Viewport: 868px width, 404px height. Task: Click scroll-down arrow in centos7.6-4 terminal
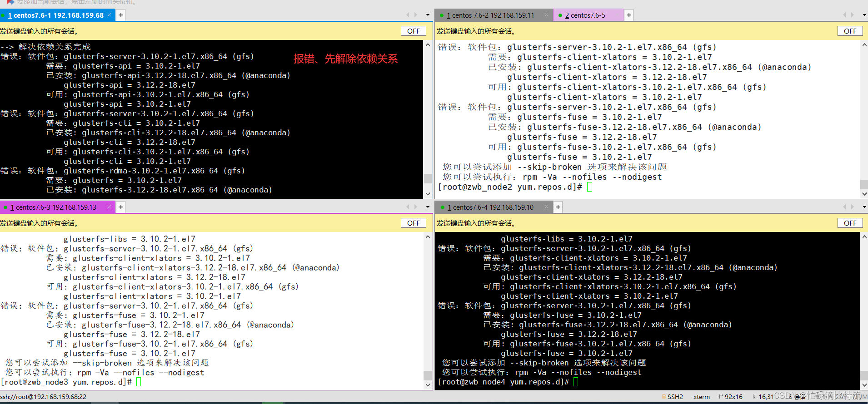coord(864,385)
